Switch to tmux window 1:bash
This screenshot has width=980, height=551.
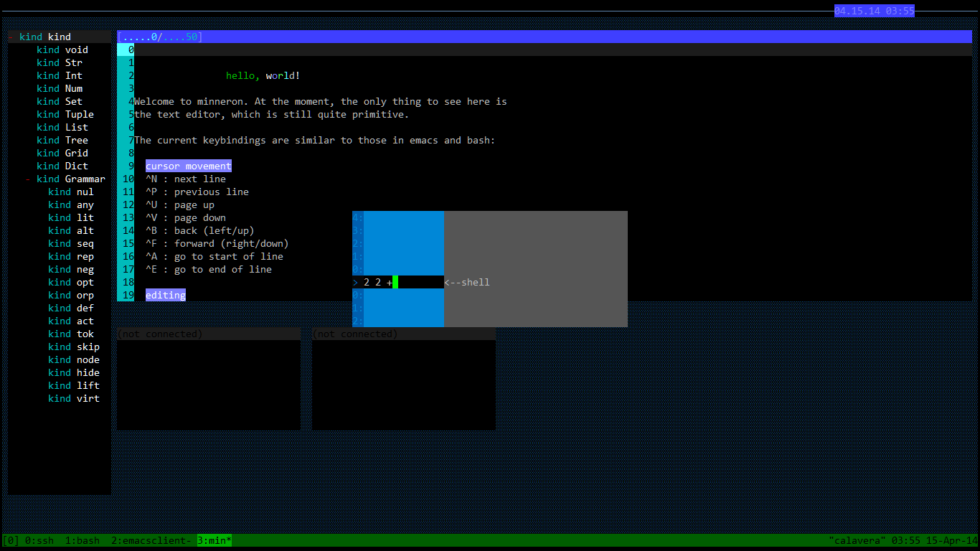(83, 541)
